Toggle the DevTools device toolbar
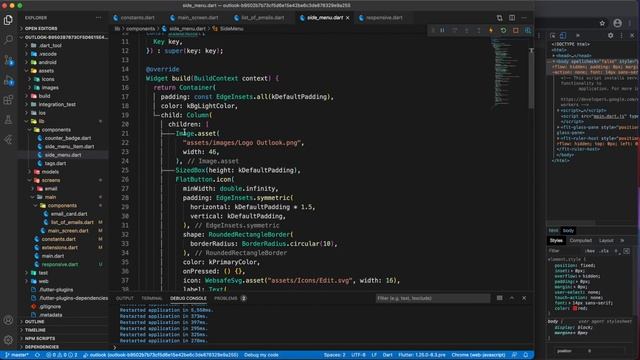Viewport: 640px width, 360px height. pyautogui.click(x=563, y=36)
